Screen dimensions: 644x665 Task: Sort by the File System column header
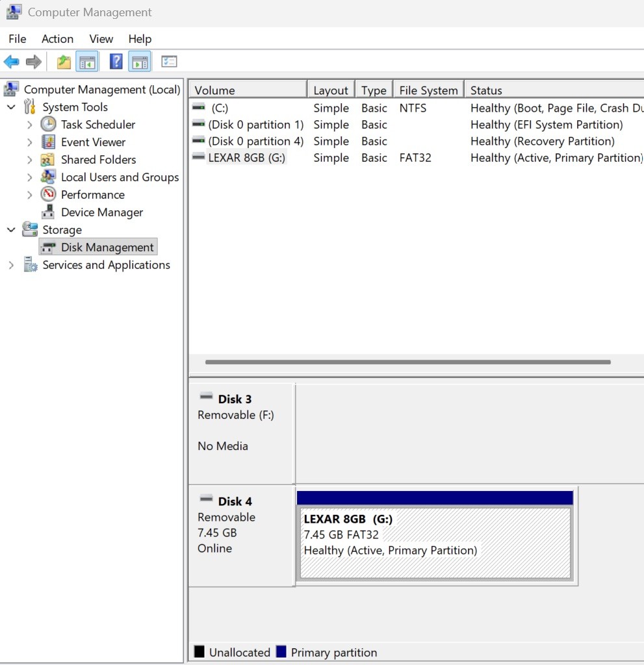(x=429, y=90)
